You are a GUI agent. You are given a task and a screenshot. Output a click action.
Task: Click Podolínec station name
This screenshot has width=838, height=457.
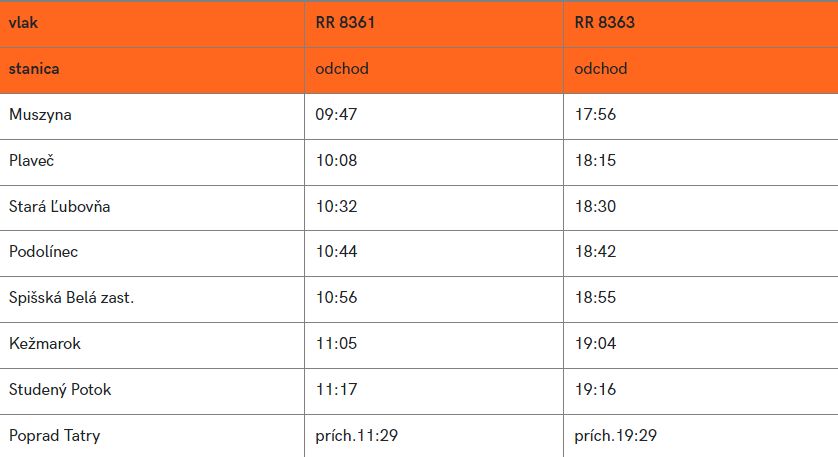click(x=43, y=252)
